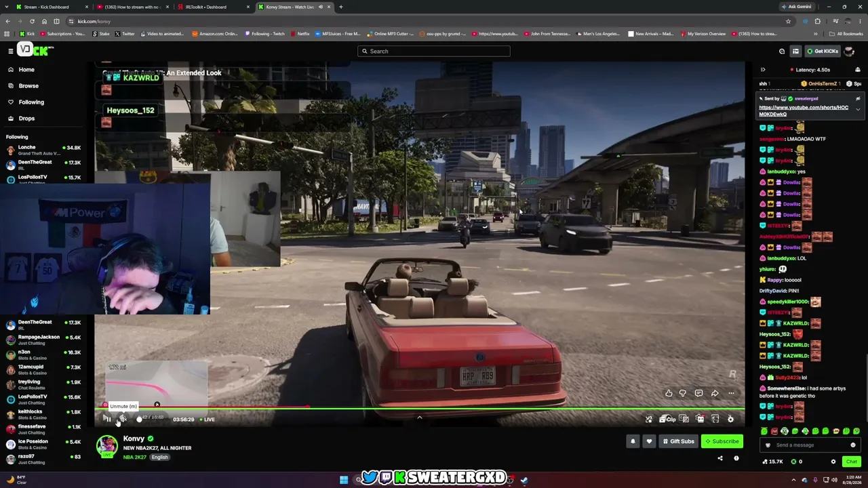This screenshot has height=488, width=868.
Task: Toggle fullscreen on the stream player
Action: pos(715,419)
